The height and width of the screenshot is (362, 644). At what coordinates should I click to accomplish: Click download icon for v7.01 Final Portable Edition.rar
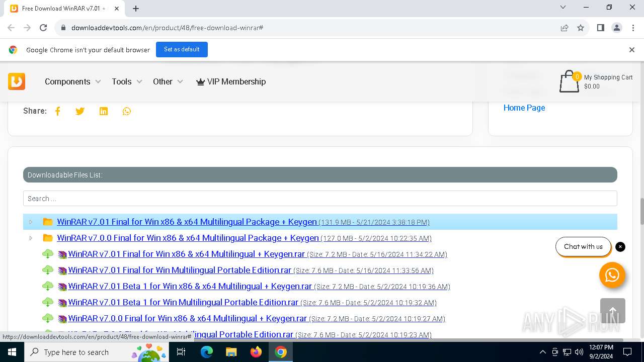[x=48, y=270]
